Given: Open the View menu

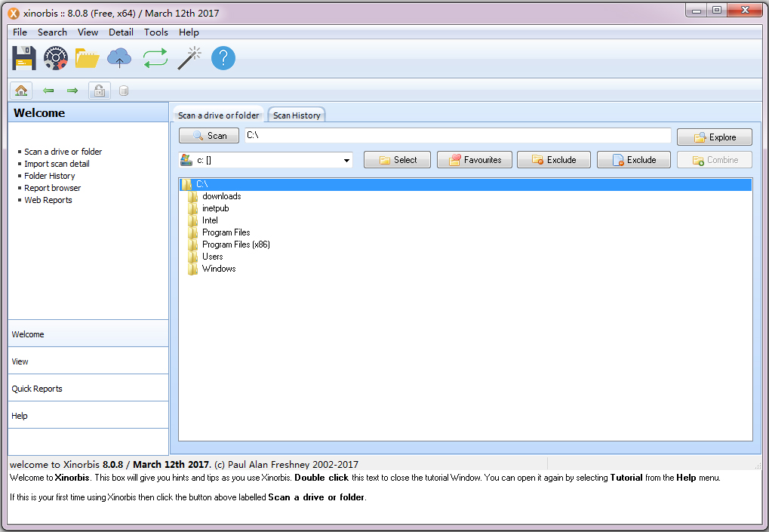Looking at the screenshot, I should (x=88, y=32).
